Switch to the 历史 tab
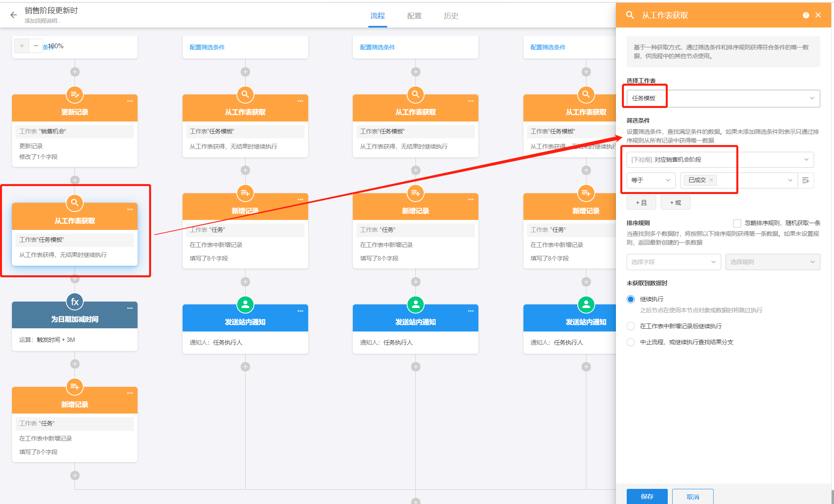834x504 pixels. point(451,16)
